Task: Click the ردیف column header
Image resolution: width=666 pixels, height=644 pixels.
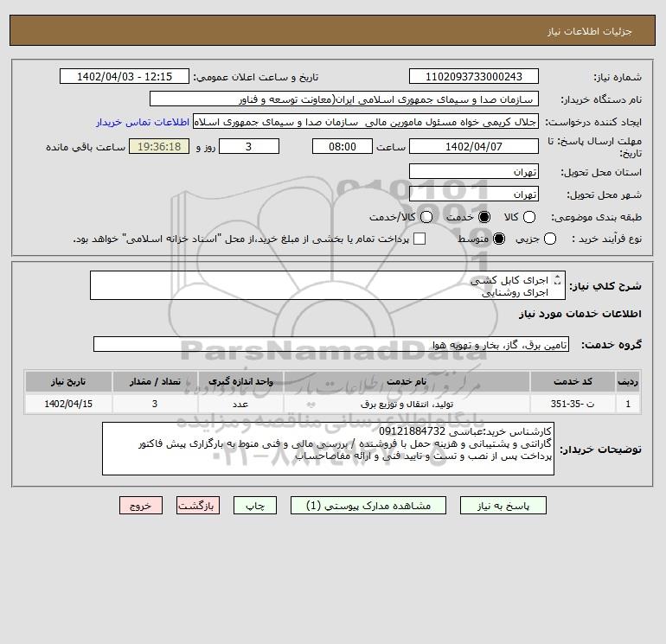Action: click(x=628, y=381)
